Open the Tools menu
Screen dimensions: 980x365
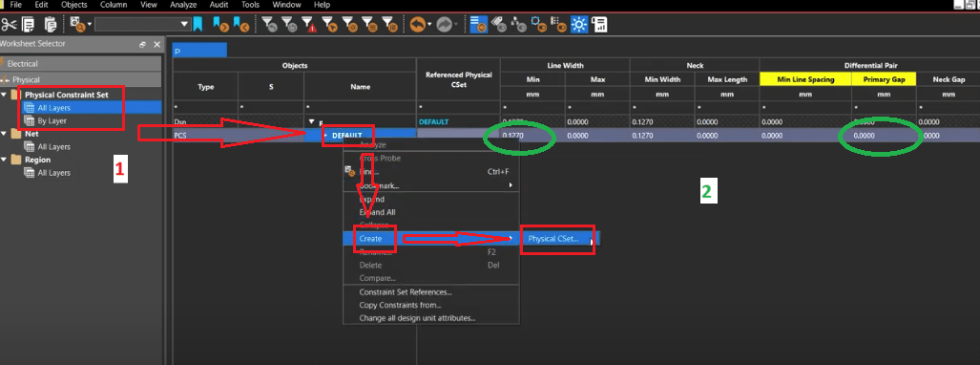[x=251, y=5]
